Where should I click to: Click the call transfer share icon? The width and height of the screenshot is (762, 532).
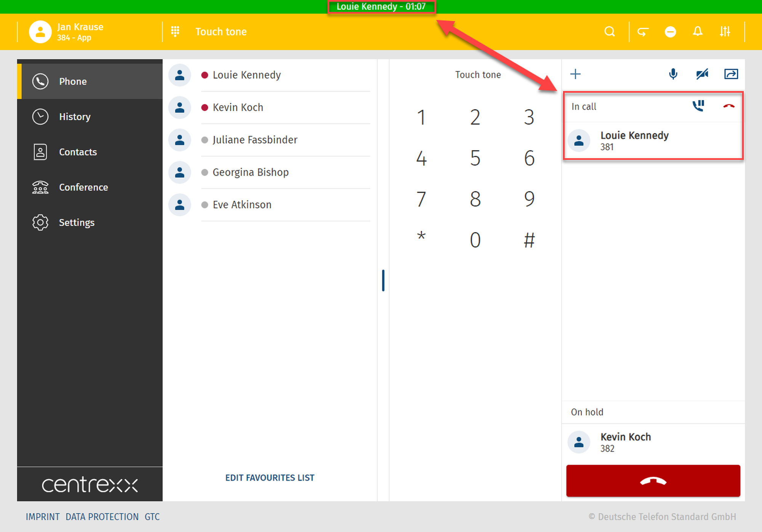731,74
